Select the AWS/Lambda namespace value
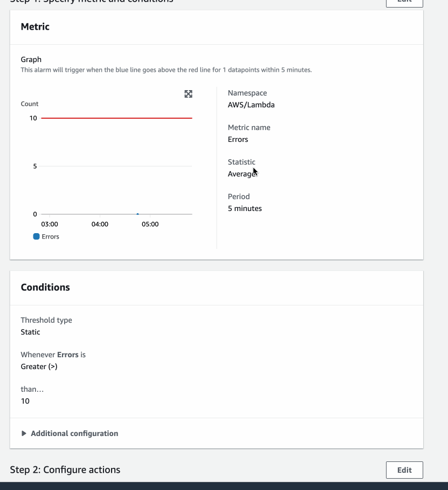The width and height of the screenshot is (448, 490). [251, 105]
